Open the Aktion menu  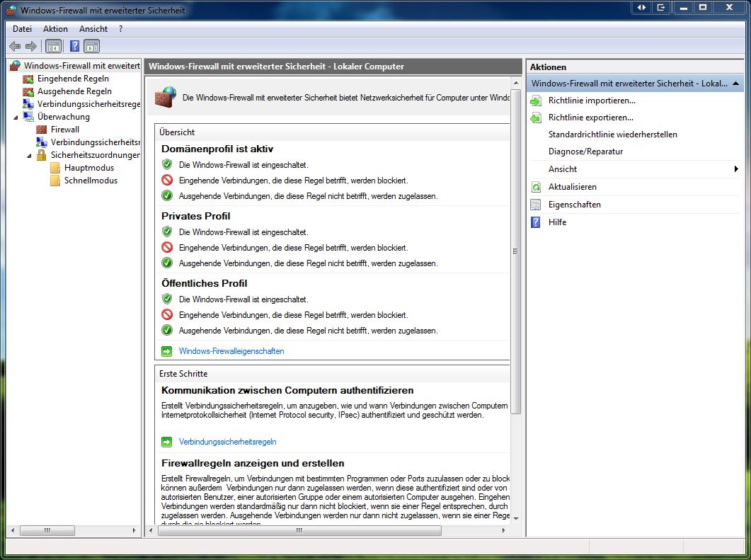pos(55,28)
